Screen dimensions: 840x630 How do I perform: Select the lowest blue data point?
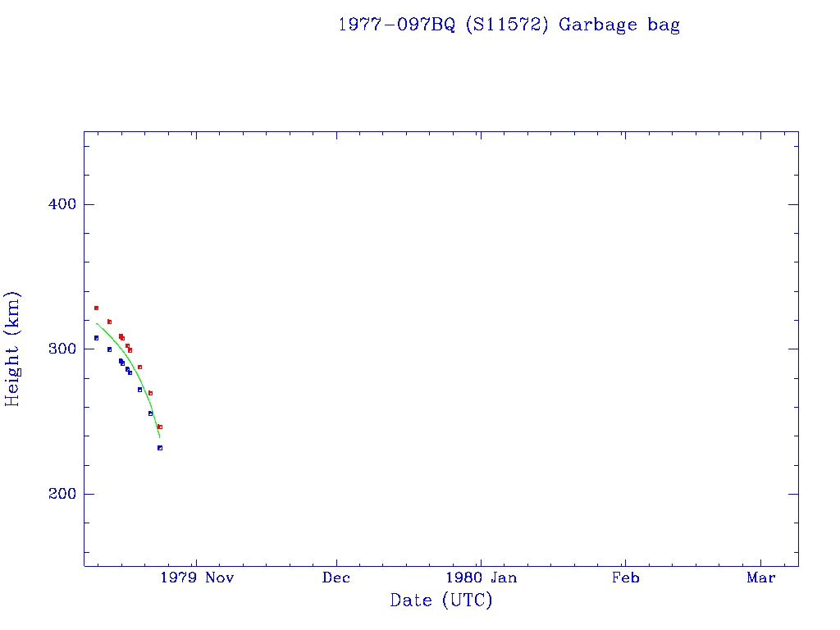(160, 448)
